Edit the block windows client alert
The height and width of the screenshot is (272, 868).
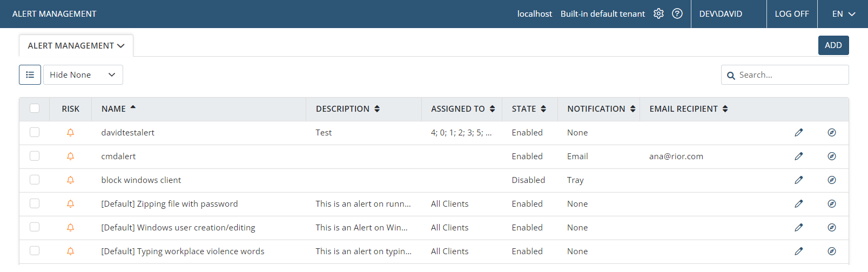[x=798, y=180]
